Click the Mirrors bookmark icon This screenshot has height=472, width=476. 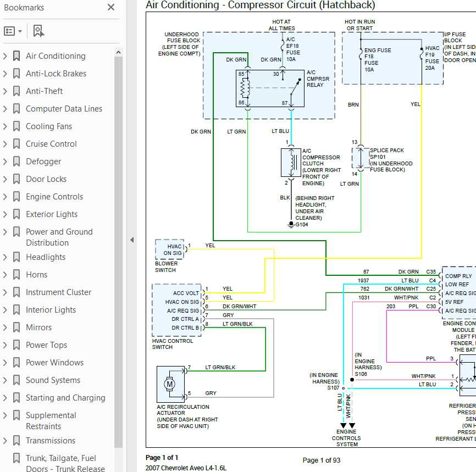coord(16,328)
